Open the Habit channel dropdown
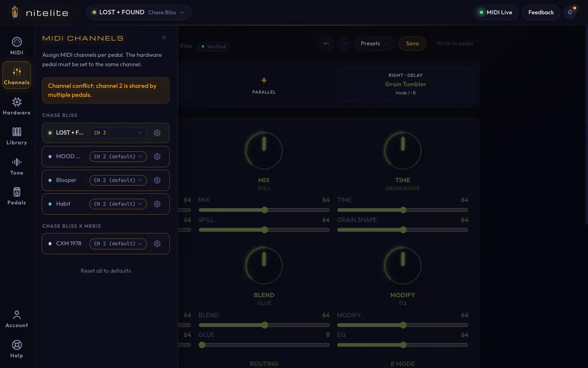Screen dimensions: 588x368 pos(118,204)
